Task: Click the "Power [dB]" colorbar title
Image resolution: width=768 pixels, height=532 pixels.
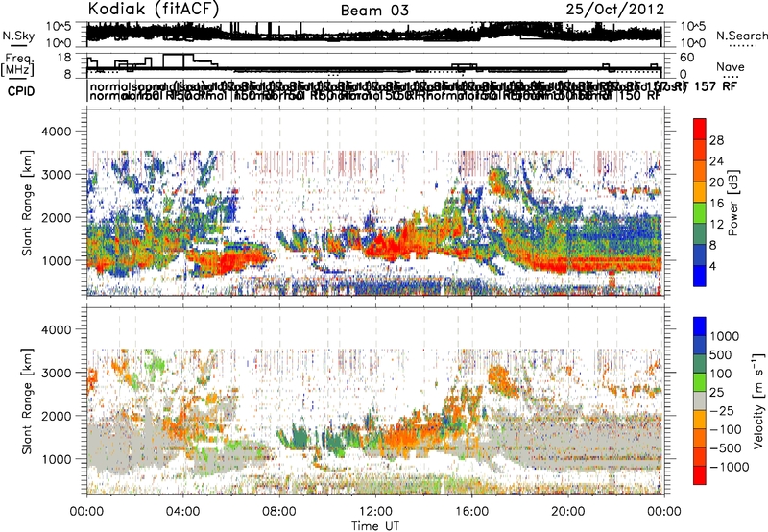Action: pos(733,203)
